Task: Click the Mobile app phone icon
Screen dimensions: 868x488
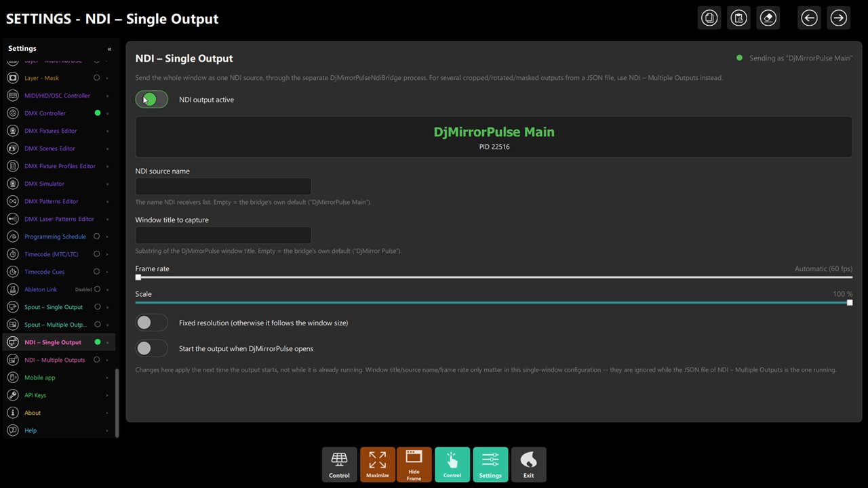Action: pos(12,378)
